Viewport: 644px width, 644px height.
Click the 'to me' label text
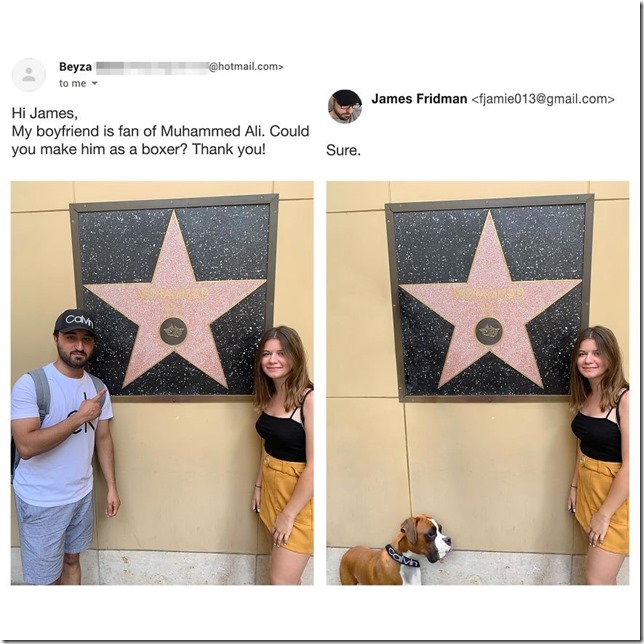73,83
